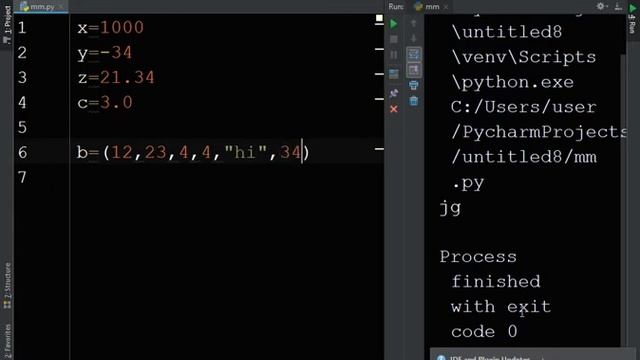Screen dimensions: 640x360
Task: Click the number 23 in the tuple
Action: 156,153
